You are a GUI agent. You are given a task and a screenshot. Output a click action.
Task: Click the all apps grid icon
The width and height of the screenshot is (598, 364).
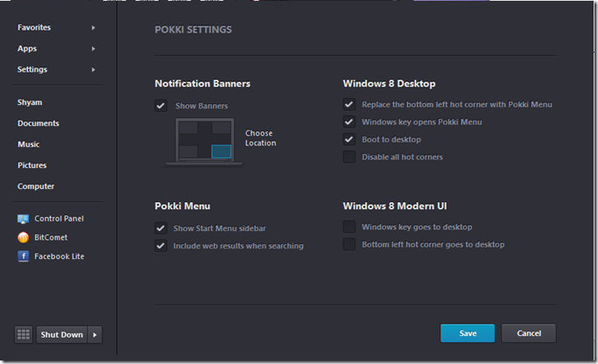click(x=24, y=334)
